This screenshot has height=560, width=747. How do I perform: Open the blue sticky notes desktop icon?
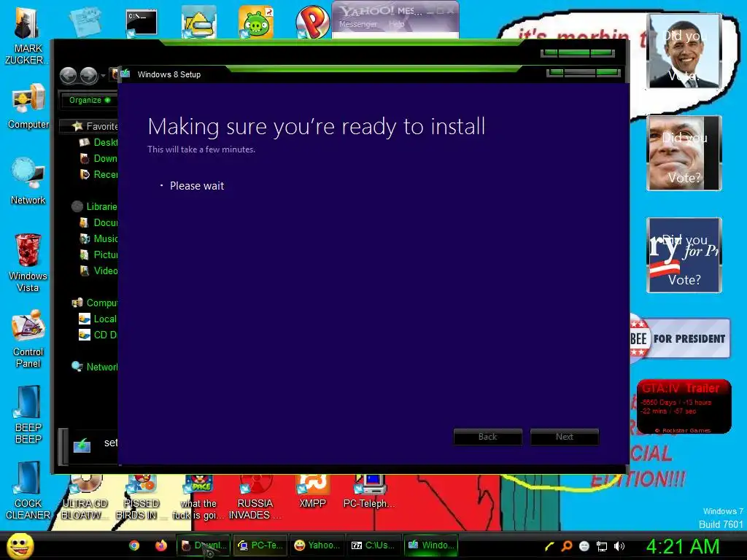85,21
